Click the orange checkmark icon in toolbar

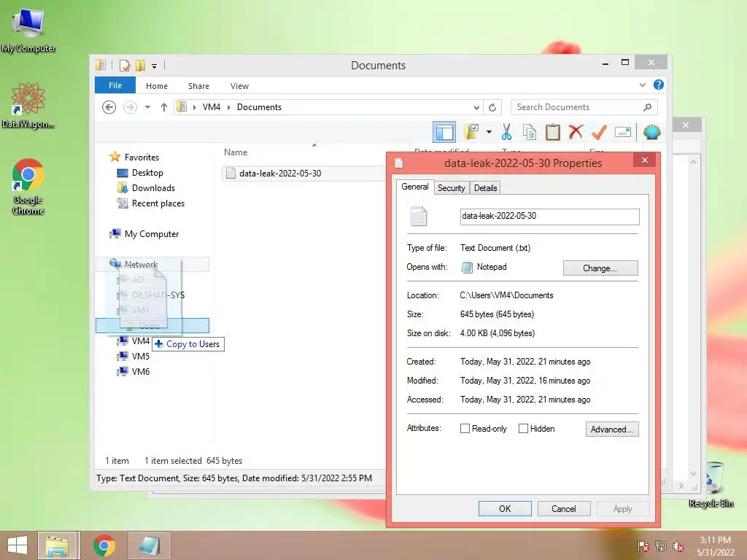[599, 132]
